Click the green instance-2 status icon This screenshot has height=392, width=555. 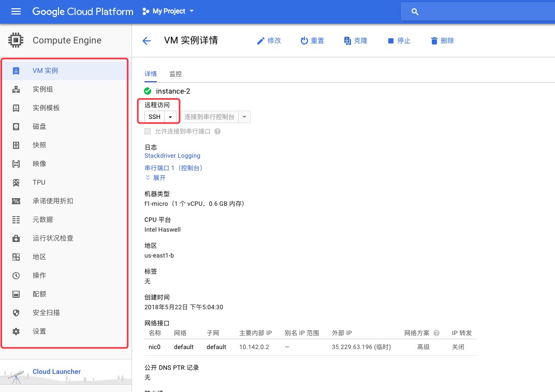[x=148, y=91]
